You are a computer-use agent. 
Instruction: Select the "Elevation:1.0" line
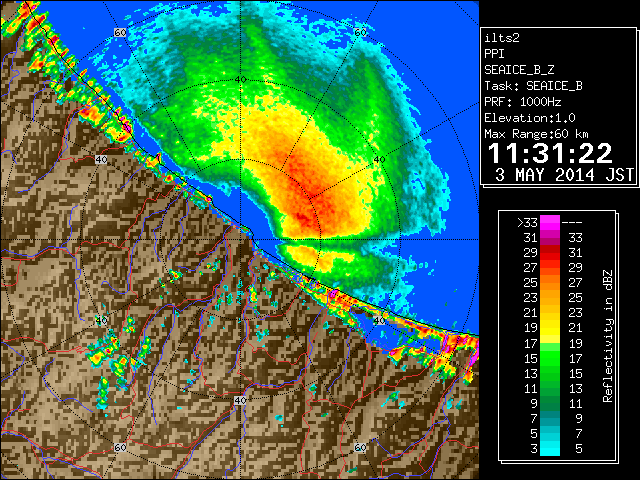pos(530,118)
